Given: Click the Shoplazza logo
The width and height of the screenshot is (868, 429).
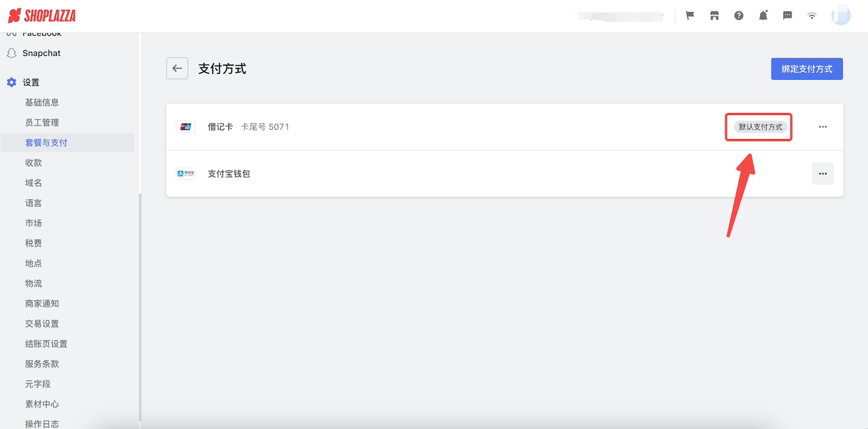Looking at the screenshot, I should 42,16.
